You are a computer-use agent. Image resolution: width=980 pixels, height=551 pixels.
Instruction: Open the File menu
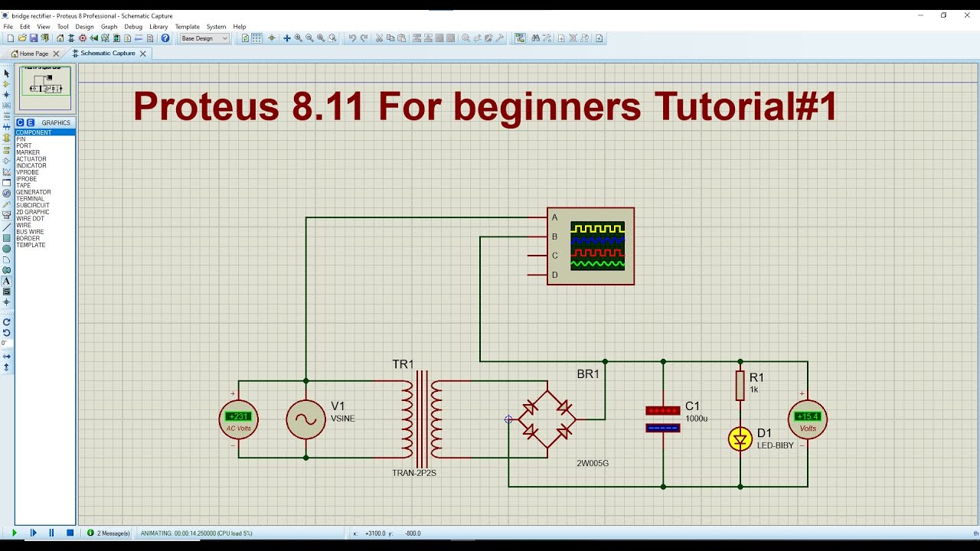[8, 27]
